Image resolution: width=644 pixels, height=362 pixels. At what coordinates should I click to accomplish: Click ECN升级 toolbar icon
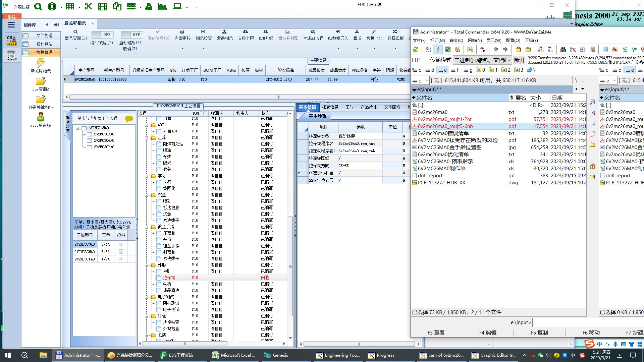tap(266, 35)
